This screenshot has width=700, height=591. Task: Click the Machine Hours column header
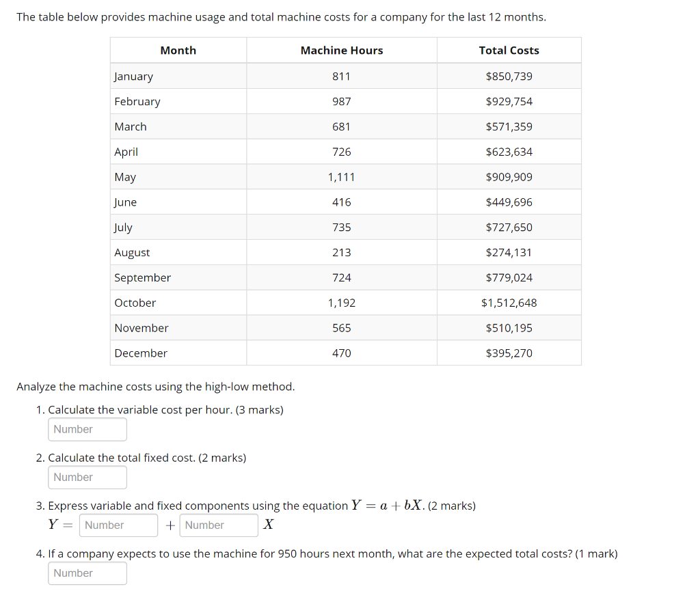click(342, 51)
